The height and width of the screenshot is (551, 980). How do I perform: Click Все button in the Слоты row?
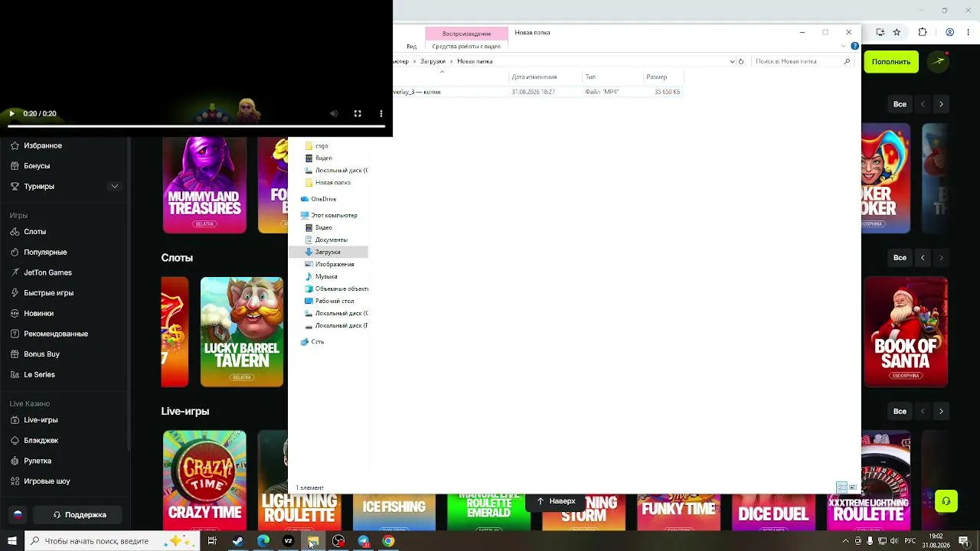900,258
